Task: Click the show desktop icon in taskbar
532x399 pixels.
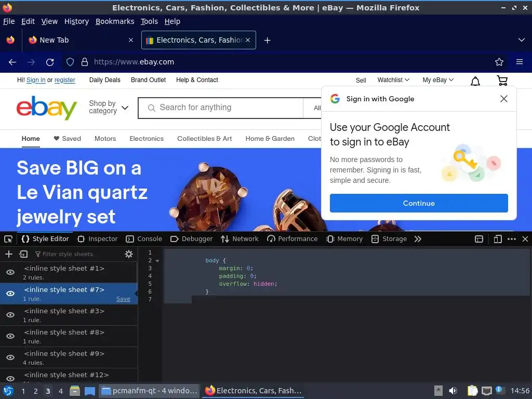Action: coord(90,391)
